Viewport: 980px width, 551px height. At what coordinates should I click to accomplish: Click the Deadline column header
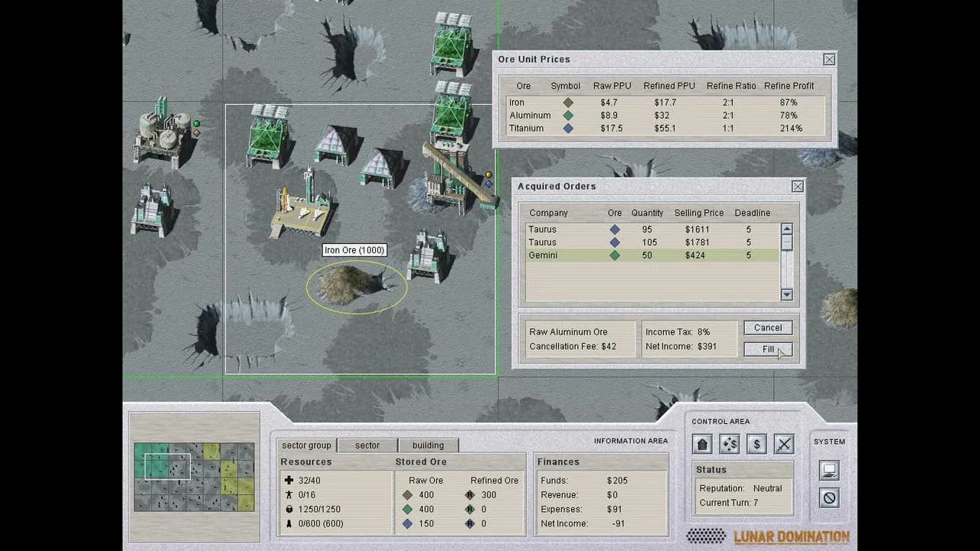click(753, 214)
